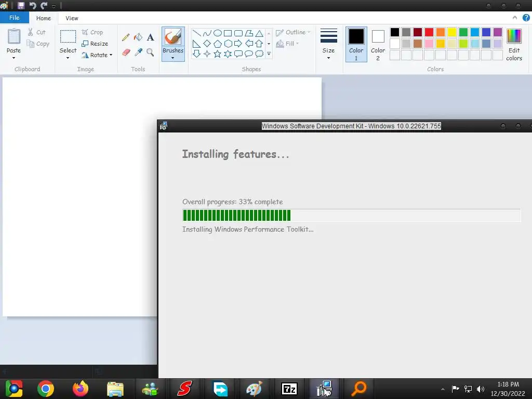Click the SDK installer overall progress bar

point(352,216)
